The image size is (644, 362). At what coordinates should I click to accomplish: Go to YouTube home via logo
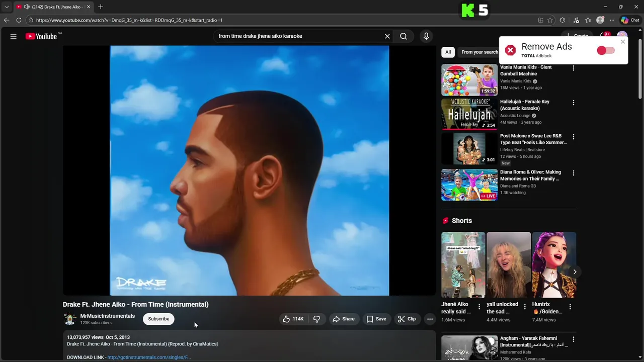[x=41, y=36]
